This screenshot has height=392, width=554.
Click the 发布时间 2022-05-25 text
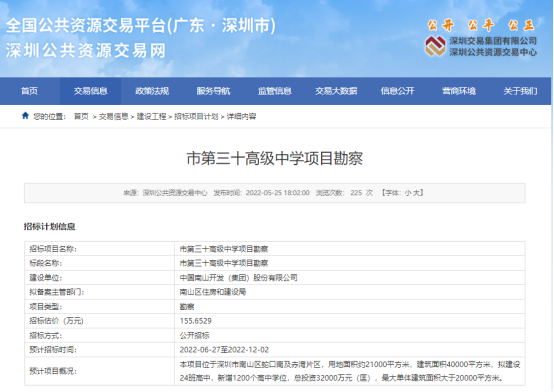point(261,193)
